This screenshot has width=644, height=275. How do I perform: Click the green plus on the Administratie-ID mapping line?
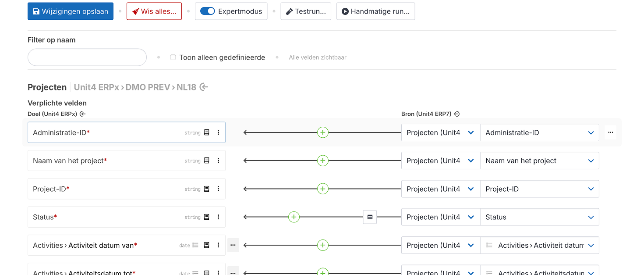pyautogui.click(x=323, y=132)
